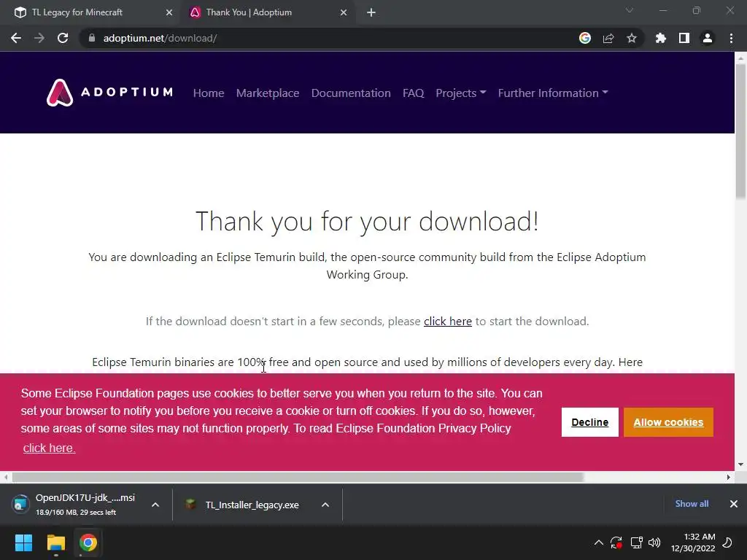Open the tab search chevron

(630, 10)
